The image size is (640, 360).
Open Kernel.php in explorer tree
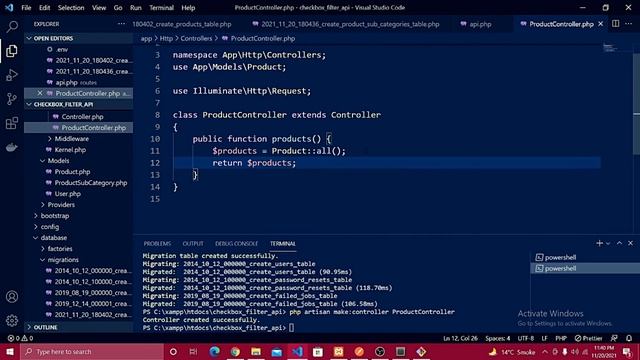(70, 150)
